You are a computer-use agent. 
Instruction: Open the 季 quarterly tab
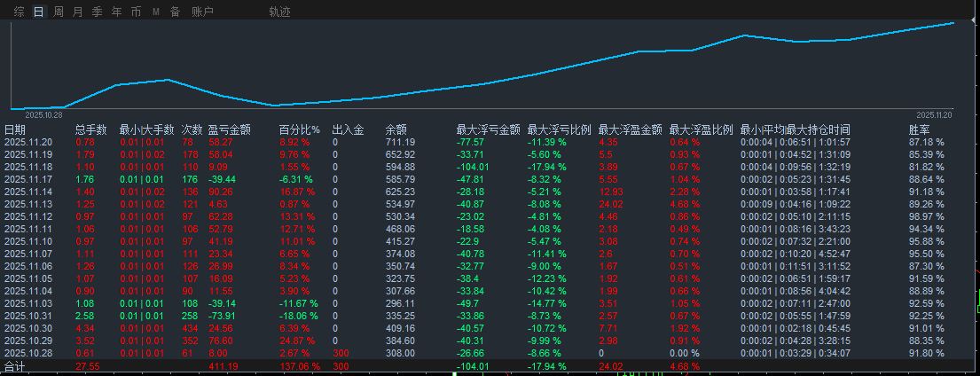tap(97, 12)
